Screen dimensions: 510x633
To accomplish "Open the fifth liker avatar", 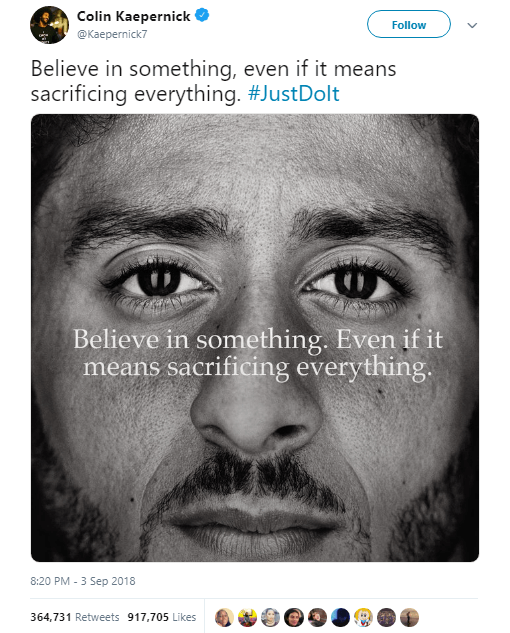I will [x=317, y=617].
